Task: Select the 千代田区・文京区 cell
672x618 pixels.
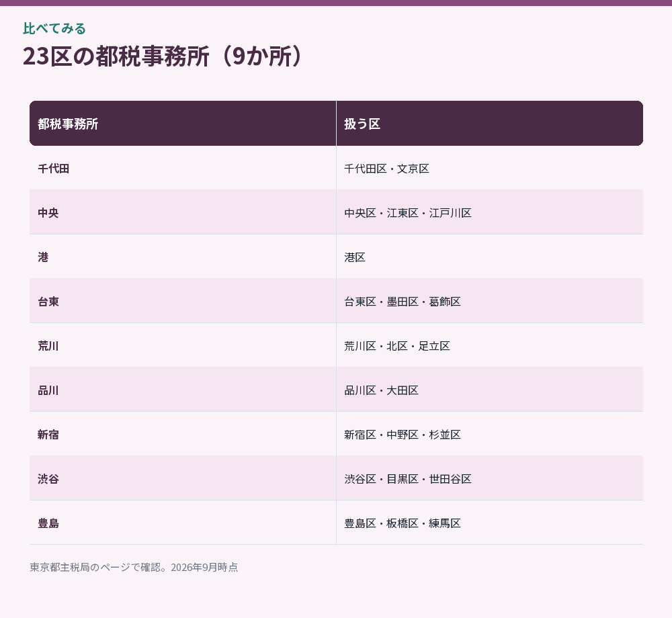Action: 490,168
